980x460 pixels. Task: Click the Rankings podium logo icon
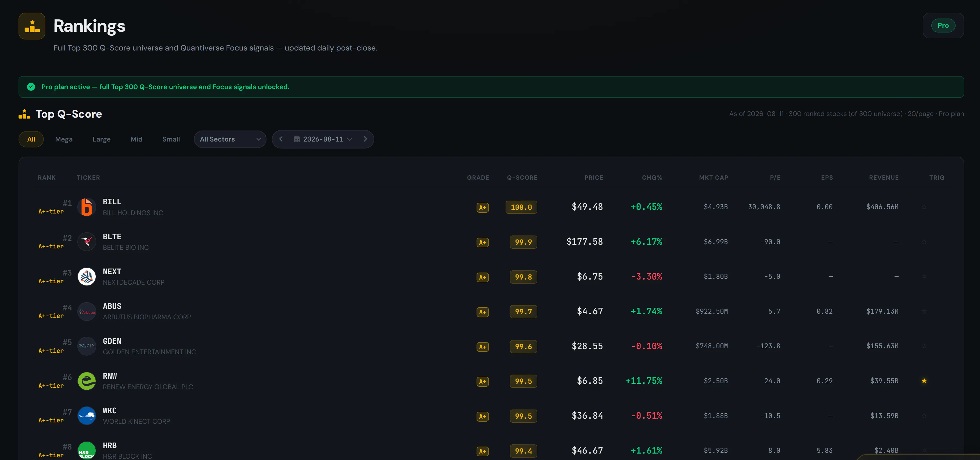click(32, 26)
